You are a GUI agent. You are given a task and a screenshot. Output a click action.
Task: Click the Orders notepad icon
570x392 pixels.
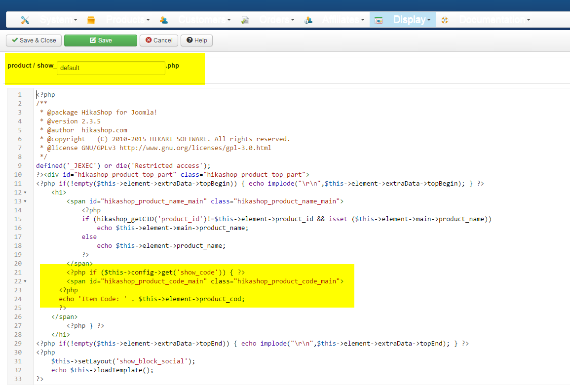[x=245, y=20]
